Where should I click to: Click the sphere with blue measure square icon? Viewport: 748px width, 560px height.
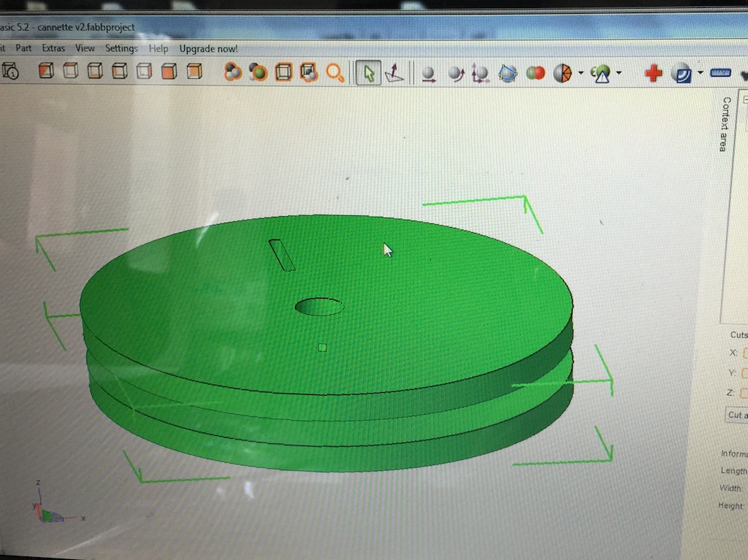point(682,73)
